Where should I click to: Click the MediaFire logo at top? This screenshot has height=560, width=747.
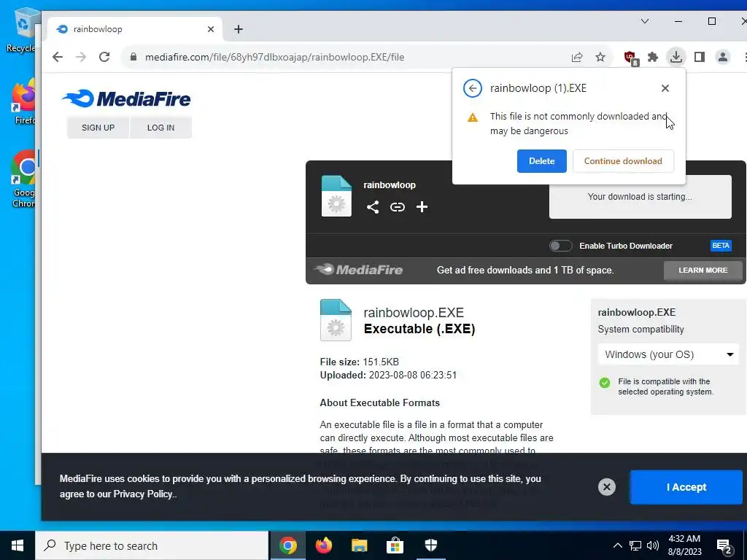126,98
